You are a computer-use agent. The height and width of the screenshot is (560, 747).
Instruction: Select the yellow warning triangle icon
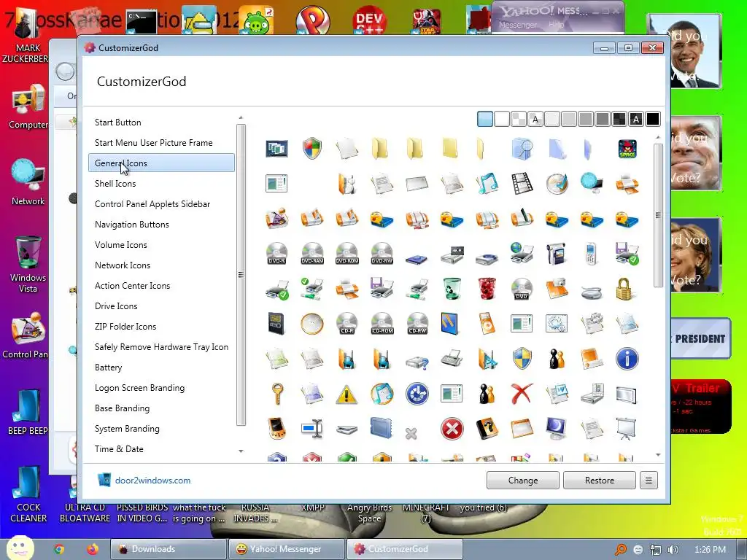(347, 394)
